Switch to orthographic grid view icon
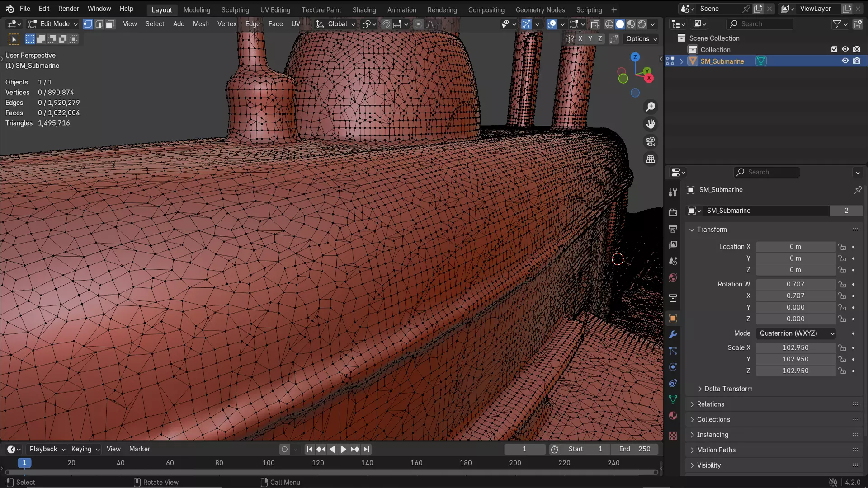868x488 pixels. (651, 159)
